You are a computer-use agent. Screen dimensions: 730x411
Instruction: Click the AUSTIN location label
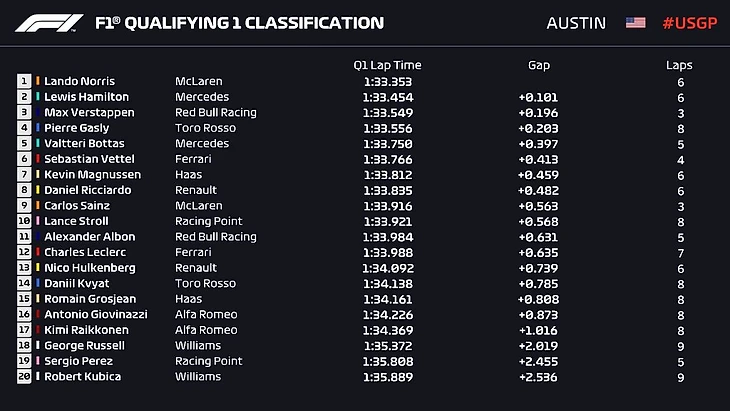point(576,23)
